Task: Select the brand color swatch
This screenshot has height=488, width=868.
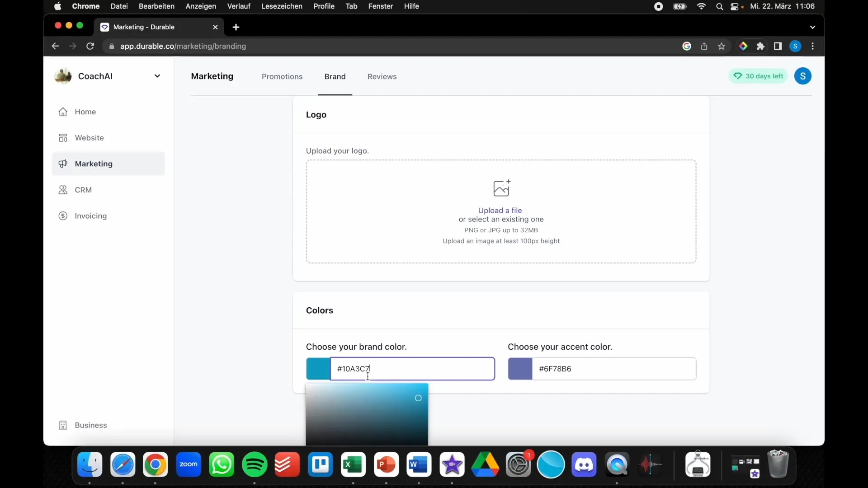Action: pos(318,368)
